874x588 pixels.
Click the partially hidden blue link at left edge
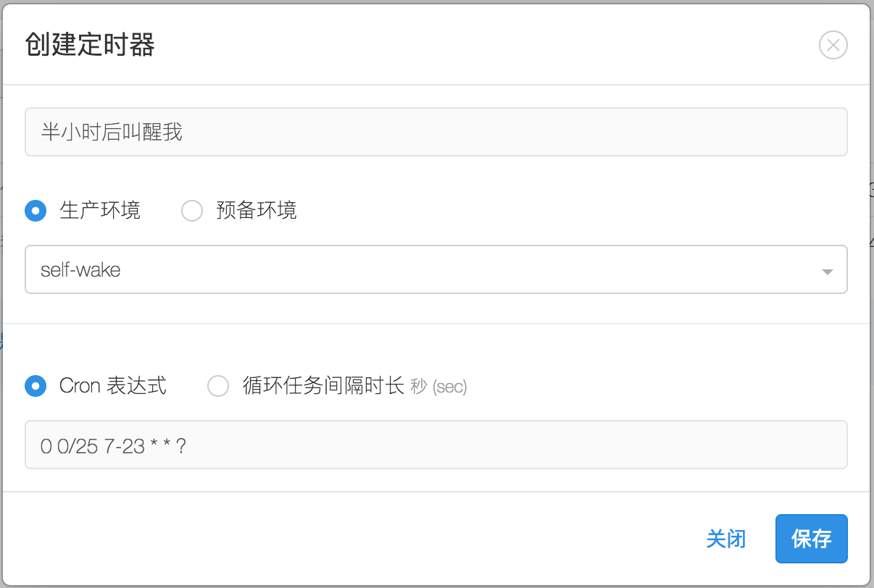click(2, 340)
